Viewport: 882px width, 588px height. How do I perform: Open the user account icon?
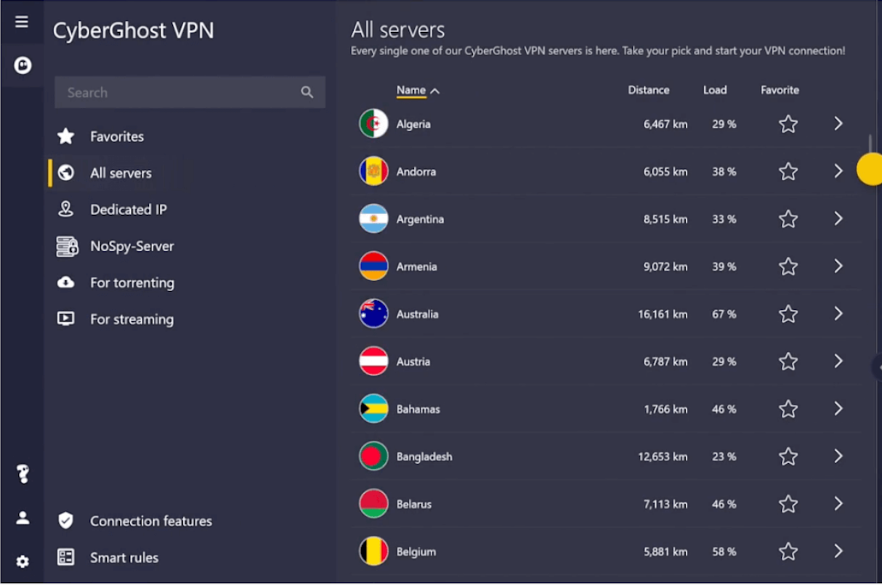tap(23, 518)
